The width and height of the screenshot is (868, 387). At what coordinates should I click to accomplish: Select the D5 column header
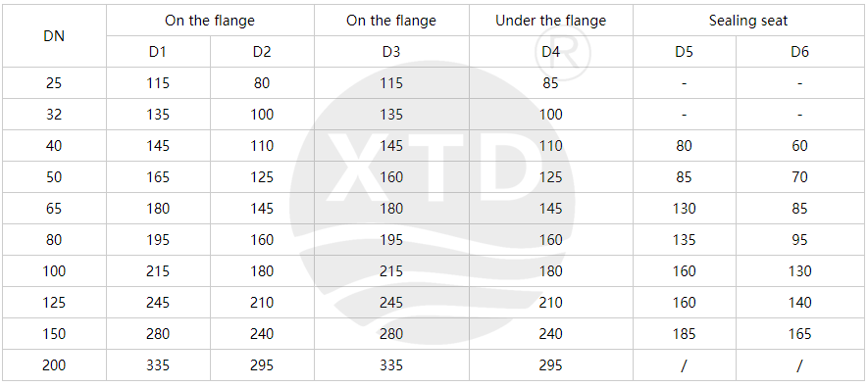pos(685,52)
